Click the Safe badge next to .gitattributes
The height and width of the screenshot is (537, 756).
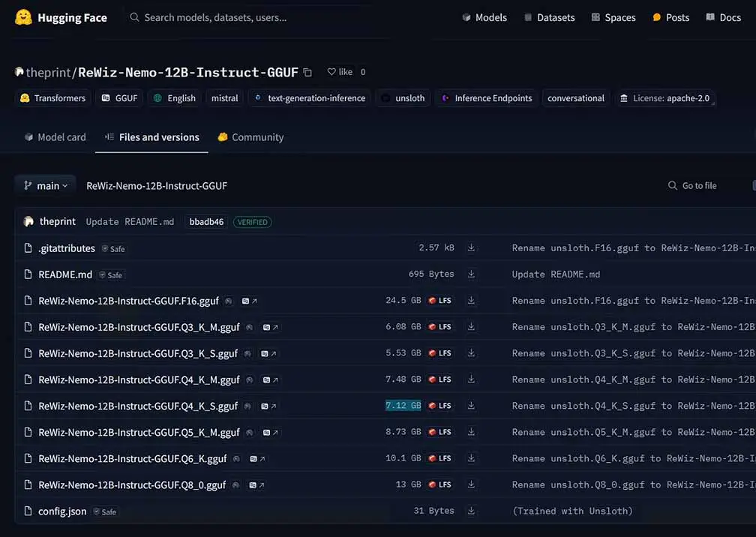(113, 249)
